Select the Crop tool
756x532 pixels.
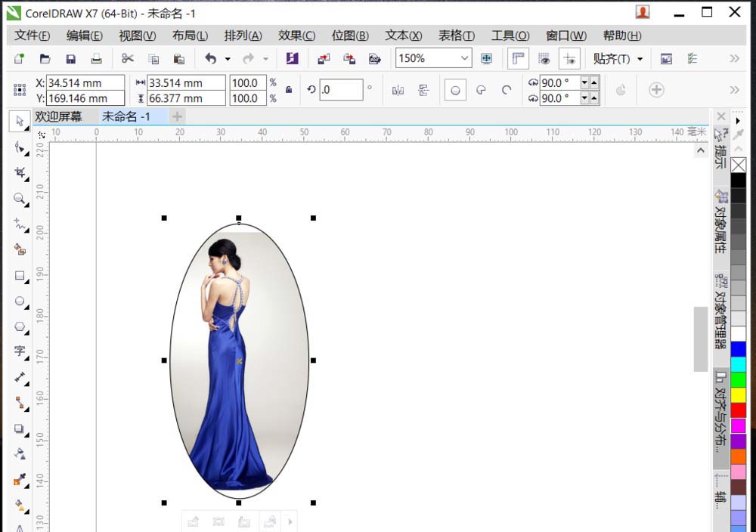[19, 173]
